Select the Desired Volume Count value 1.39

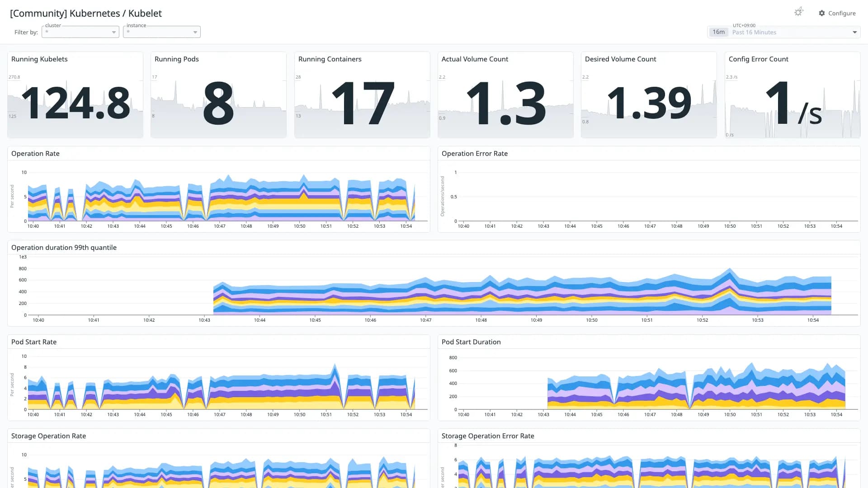coord(649,103)
